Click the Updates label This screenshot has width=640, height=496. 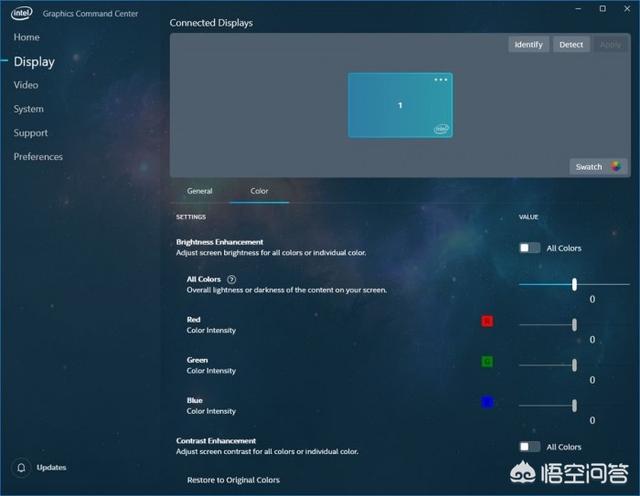[x=51, y=467]
